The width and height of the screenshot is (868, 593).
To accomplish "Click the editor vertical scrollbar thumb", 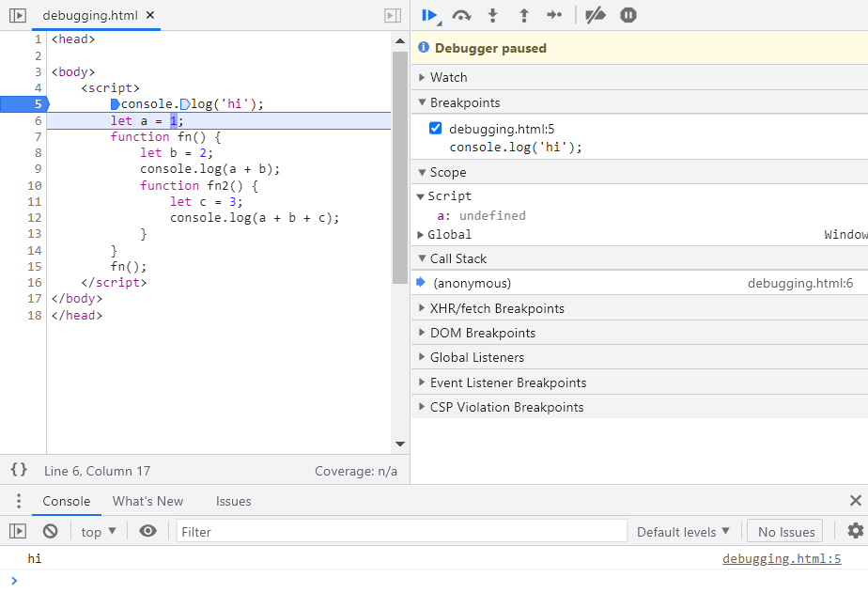I will point(399,168).
